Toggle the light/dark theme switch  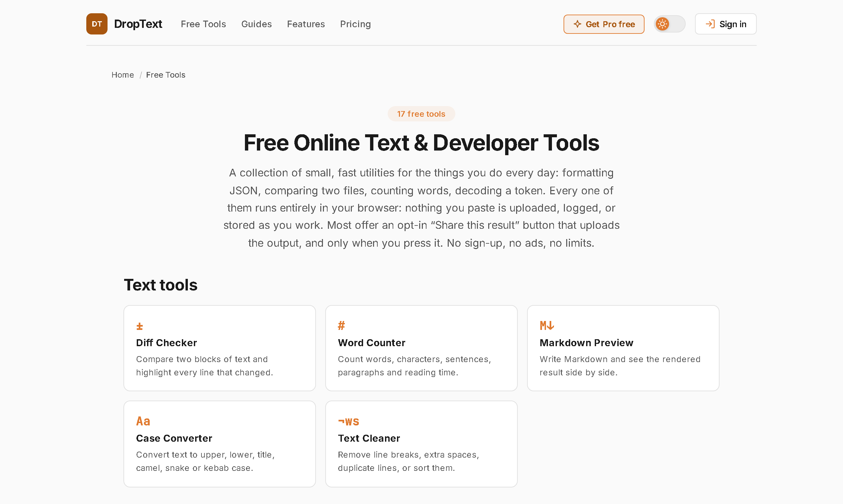pyautogui.click(x=669, y=24)
